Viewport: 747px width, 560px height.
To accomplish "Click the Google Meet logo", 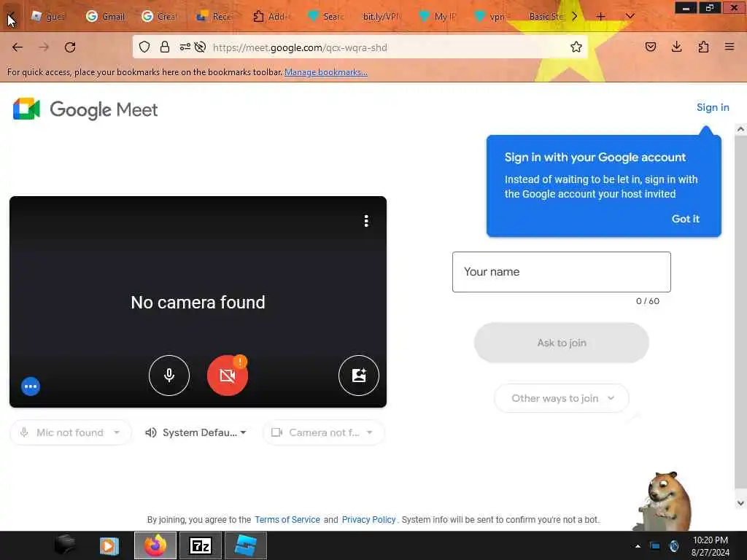I will pyautogui.click(x=86, y=109).
